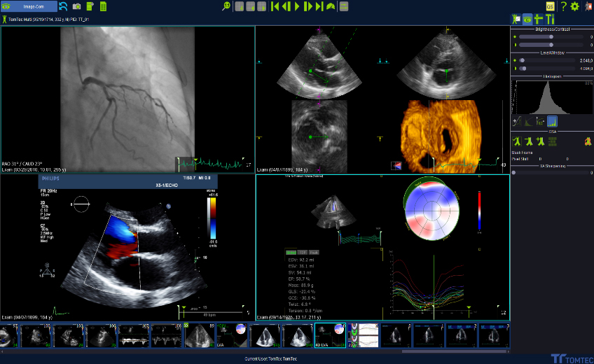
Task: Switch to the eye view tab in right panel
Action: 527,19
